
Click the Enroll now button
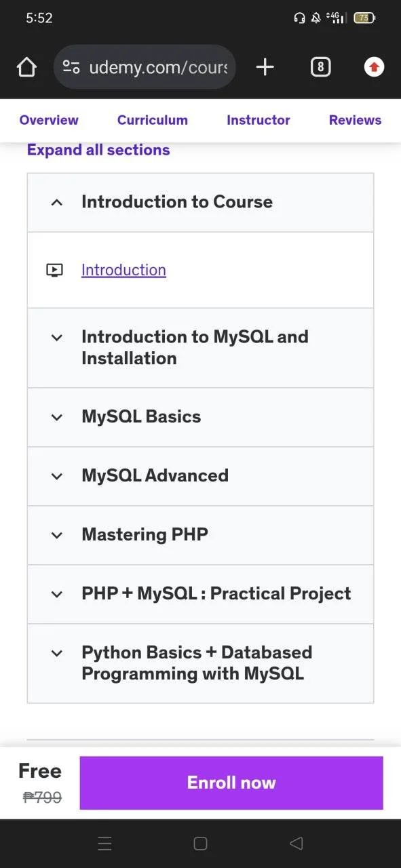231,783
